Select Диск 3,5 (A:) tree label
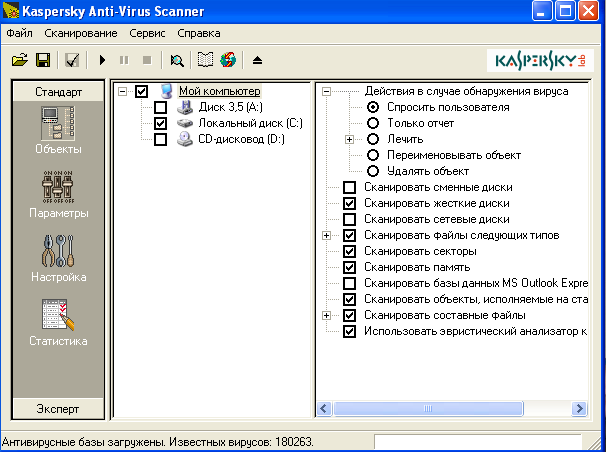The width and height of the screenshot is (606, 452). pyautogui.click(x=230, y=107)
